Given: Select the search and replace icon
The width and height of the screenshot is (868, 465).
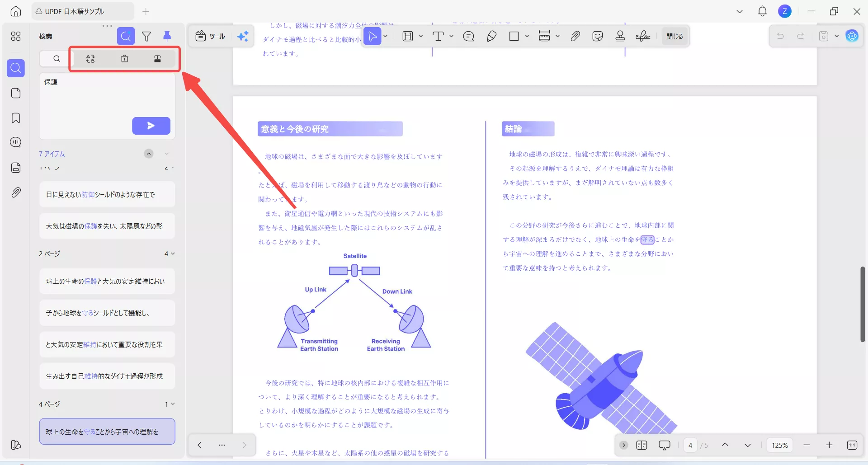Looking at the screenshot, I should (90, 59).
